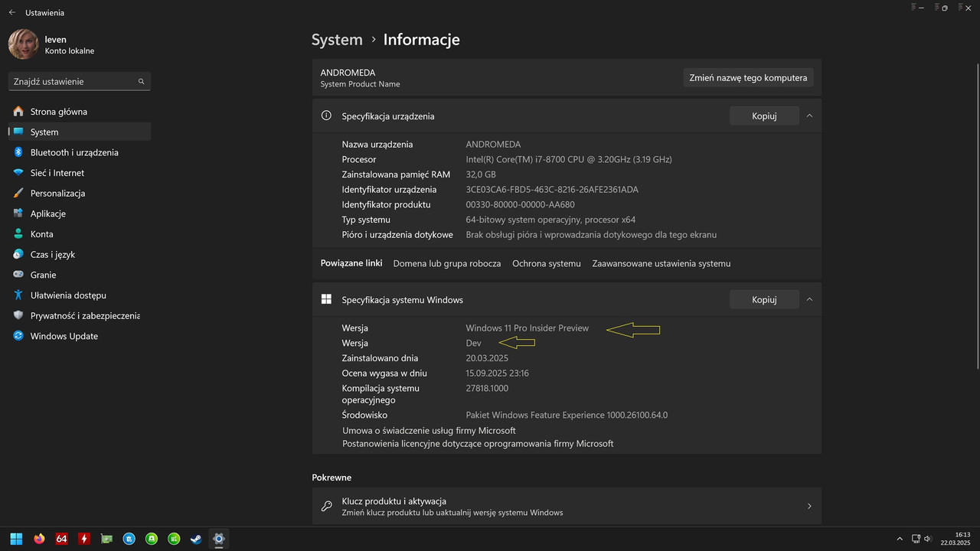The width and height of the screenshot is (980, 551).
Task: Open Umowa o świadczenie usług firmy Microsoft
Action: 429,431
